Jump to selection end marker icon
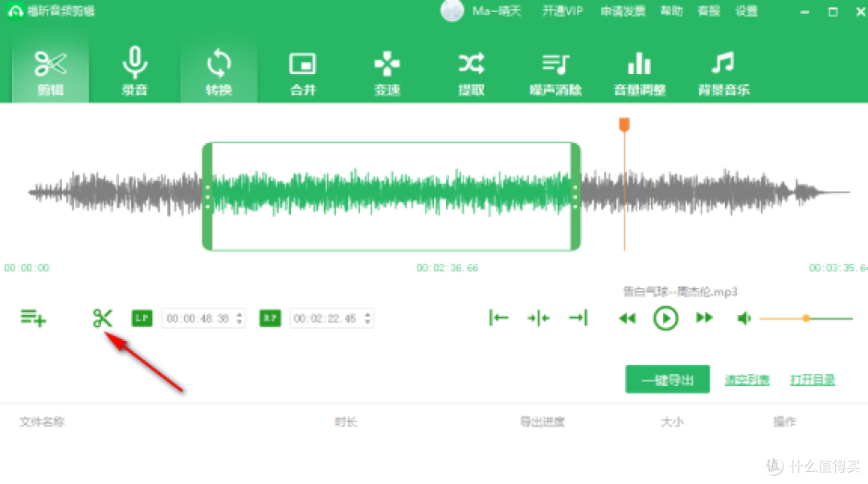This screenshot has width=868, height=484. click(578, 318)
